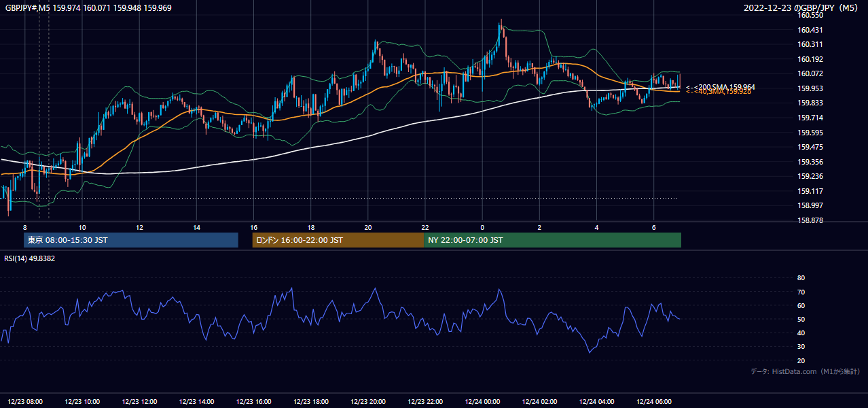Click price axis value 160.192

click(x=810, y=59)
